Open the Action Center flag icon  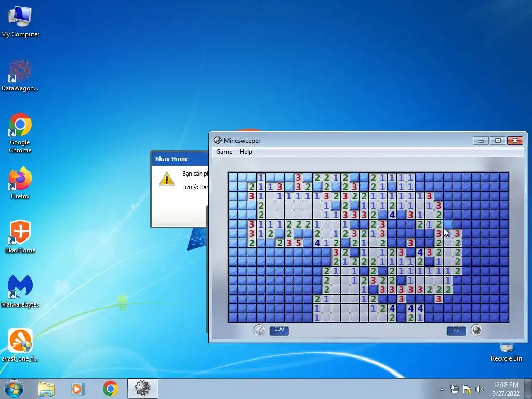[x=467, y=389]
